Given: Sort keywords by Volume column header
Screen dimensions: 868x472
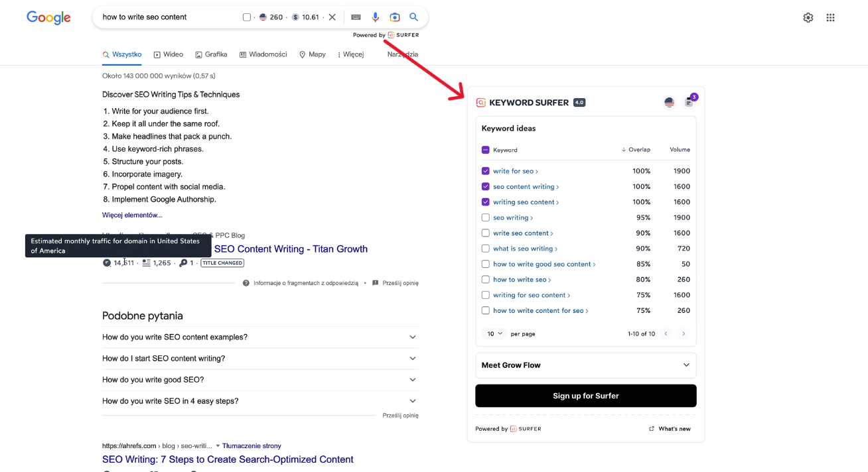Looking at the screenshot, I should tap(680, 150).
